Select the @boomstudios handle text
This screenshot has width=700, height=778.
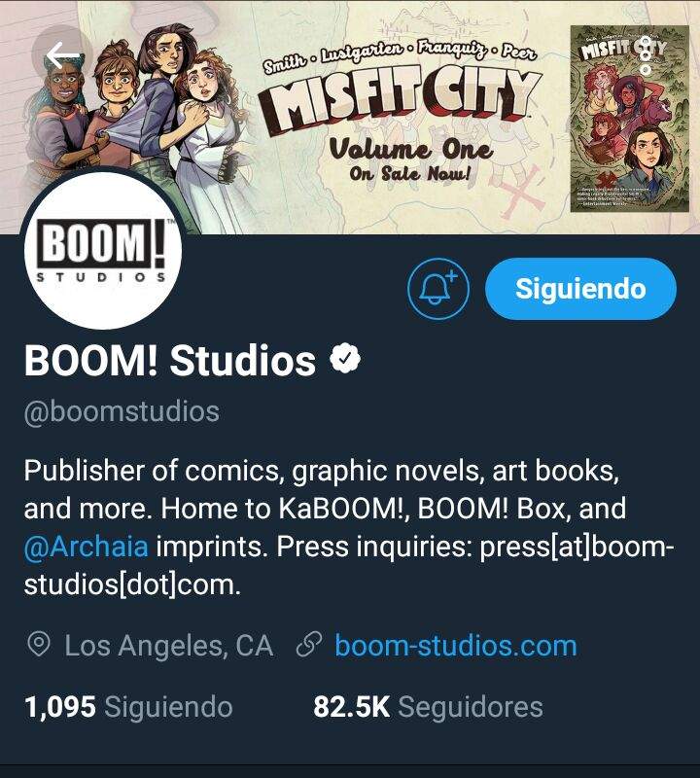point(122,411)
